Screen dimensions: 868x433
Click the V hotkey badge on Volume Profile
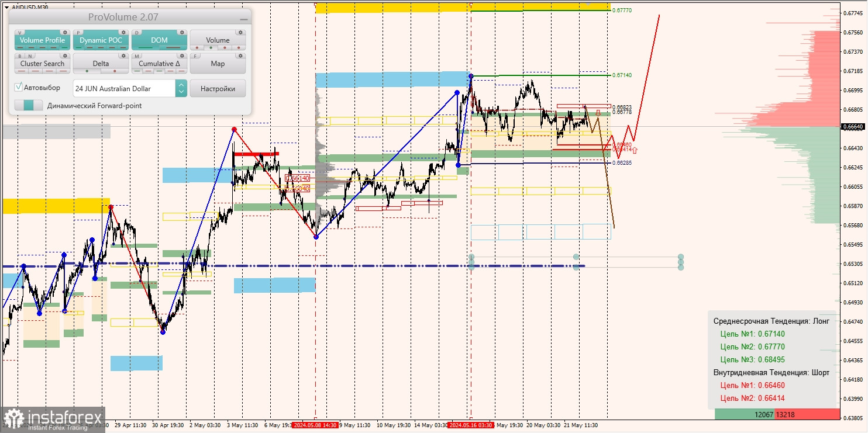(x=20, y=33)
